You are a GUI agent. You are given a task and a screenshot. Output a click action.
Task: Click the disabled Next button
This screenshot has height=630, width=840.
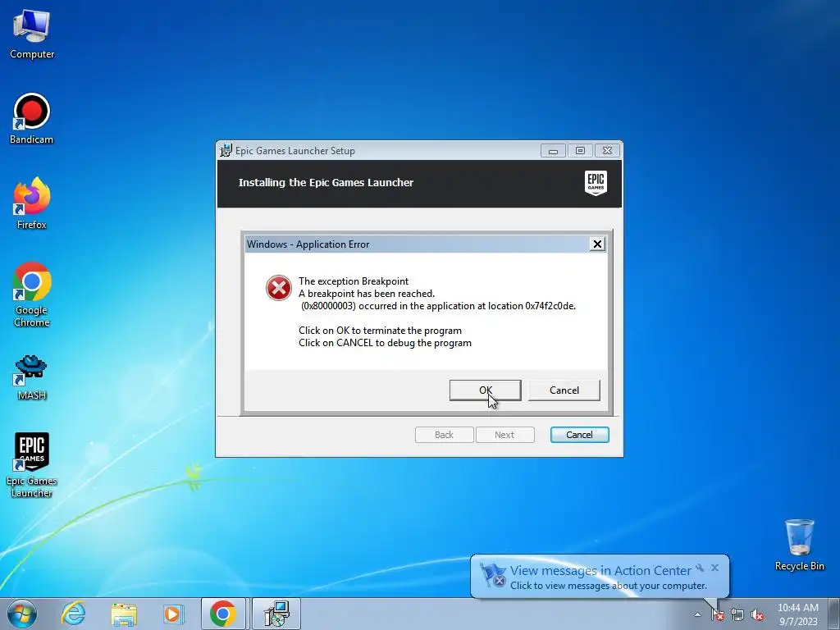tap(504, 435)
